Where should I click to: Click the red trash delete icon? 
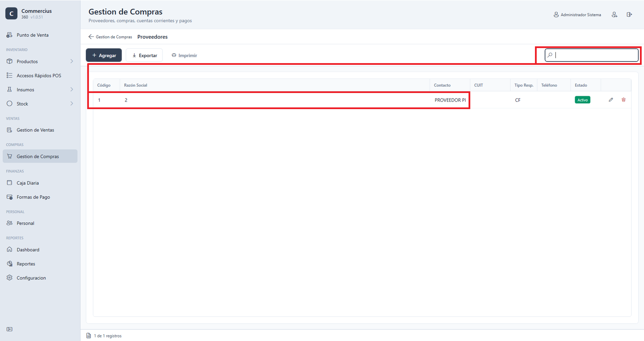[x=623, y=100]
